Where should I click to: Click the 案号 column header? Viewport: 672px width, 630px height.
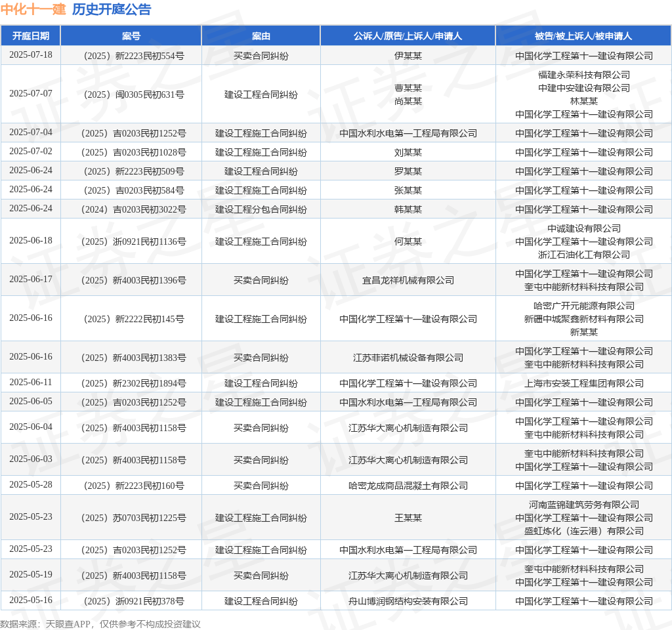(x=131, y=36)
